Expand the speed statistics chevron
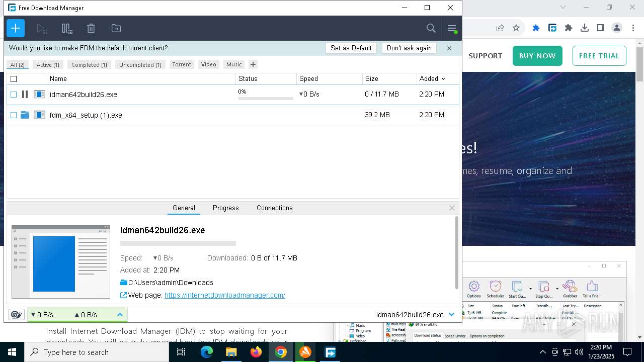This screenshot has height=362, width=644. coord(120,315)
